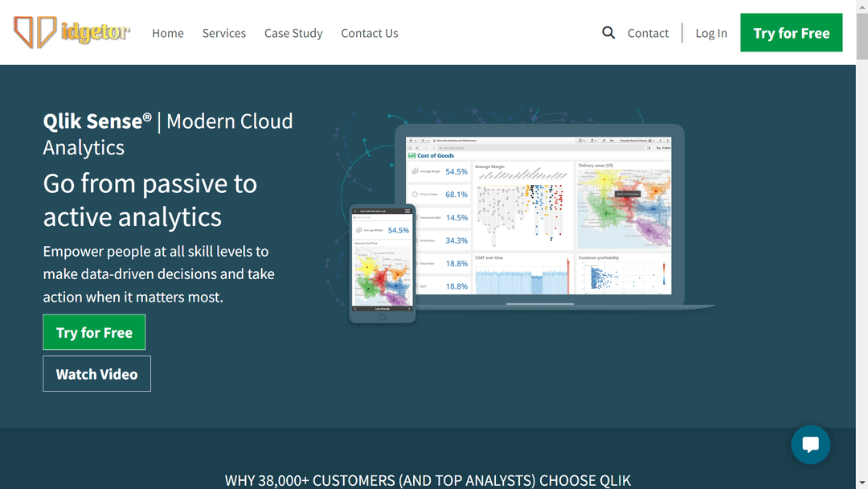
Task: Click the search magnifier icon
Action: coord(608,33)
